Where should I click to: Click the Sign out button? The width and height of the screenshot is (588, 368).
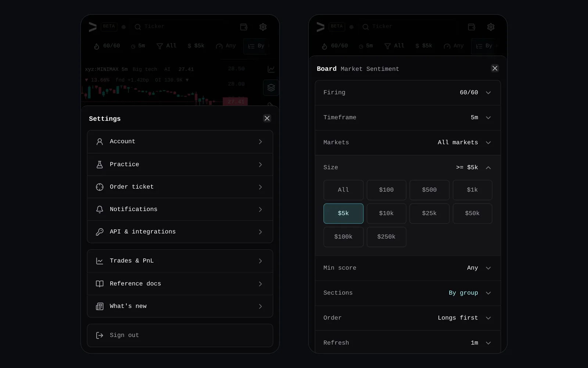(180, 335)
